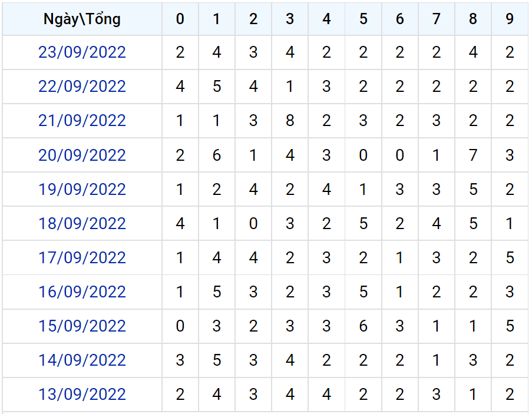Select the 20/09/2022 date link
The image size is (532, 414).
82,155
